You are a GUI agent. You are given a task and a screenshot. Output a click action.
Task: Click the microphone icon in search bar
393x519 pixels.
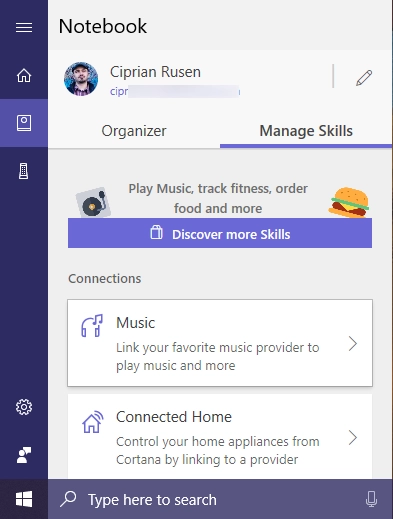371,499
